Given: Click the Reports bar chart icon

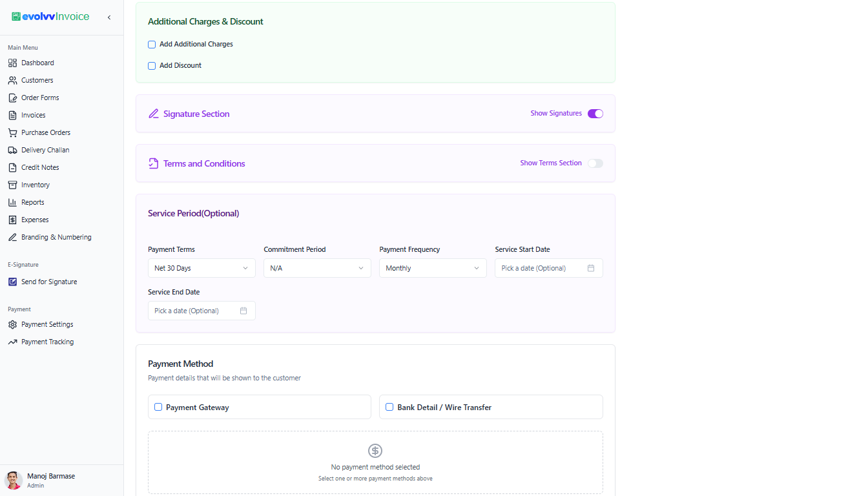Looking at the screenshot, I should (x=12, y=202).
